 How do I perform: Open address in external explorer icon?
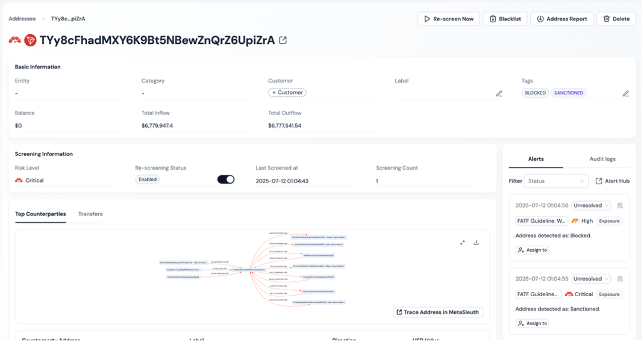(283, 40)
